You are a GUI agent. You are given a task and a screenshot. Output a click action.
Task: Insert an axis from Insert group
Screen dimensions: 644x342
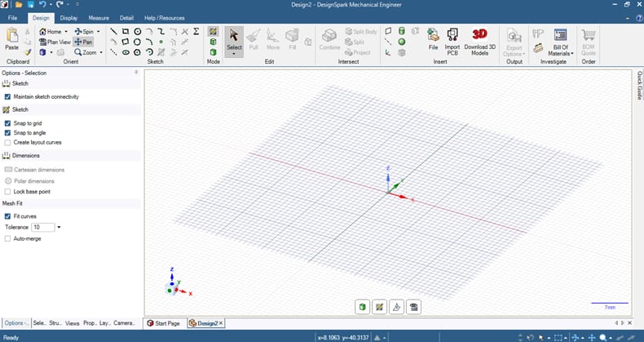[389, 42]
